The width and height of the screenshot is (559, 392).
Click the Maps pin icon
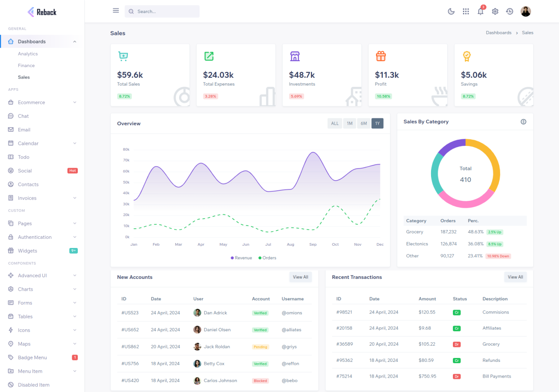pyautogui.click(x=11, y=344)
